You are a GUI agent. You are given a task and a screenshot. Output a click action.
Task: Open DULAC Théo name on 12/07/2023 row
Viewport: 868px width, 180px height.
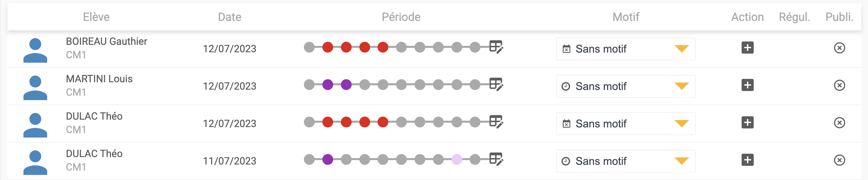tap(94, 117)
